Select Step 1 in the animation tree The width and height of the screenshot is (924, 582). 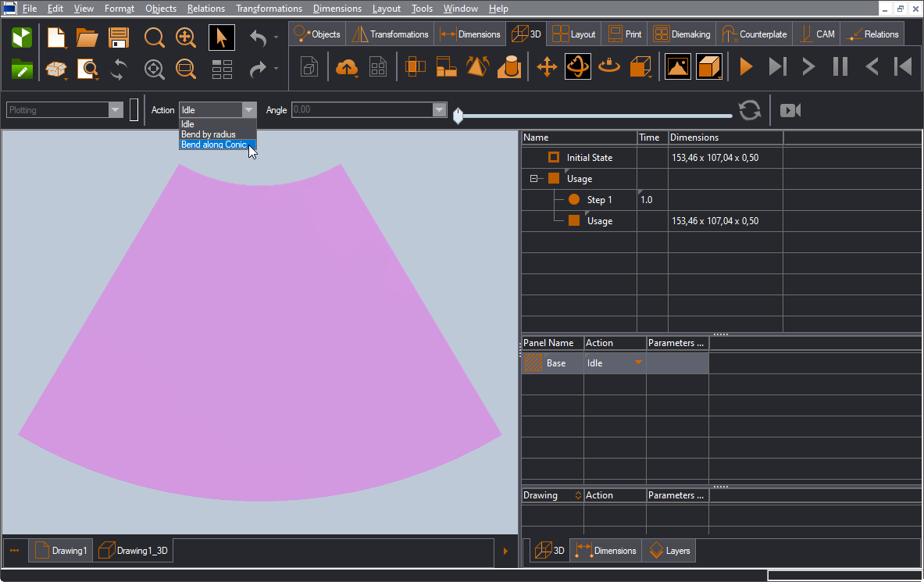599,200
